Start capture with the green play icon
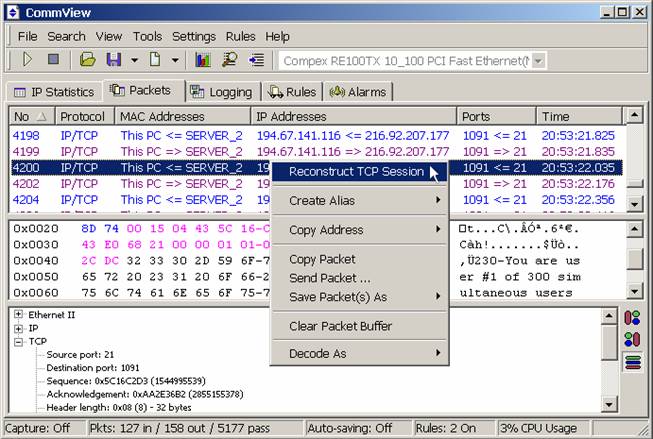 click(27, 61)
